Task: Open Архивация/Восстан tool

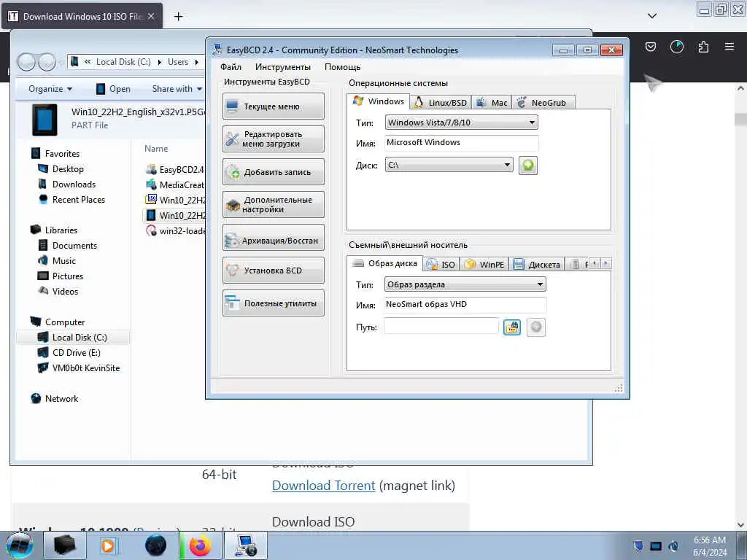Action: pyautogui.click(x=273, y=238)
